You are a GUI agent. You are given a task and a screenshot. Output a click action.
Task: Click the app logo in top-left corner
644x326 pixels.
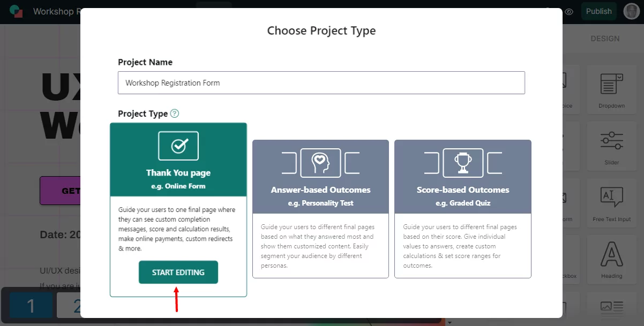tap(16, 11)
